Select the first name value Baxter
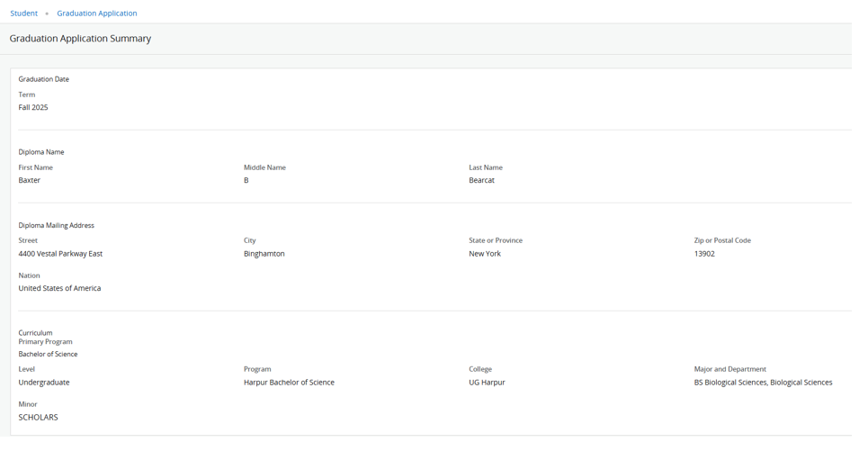The image size is (868, 451). tap(30, 180)
